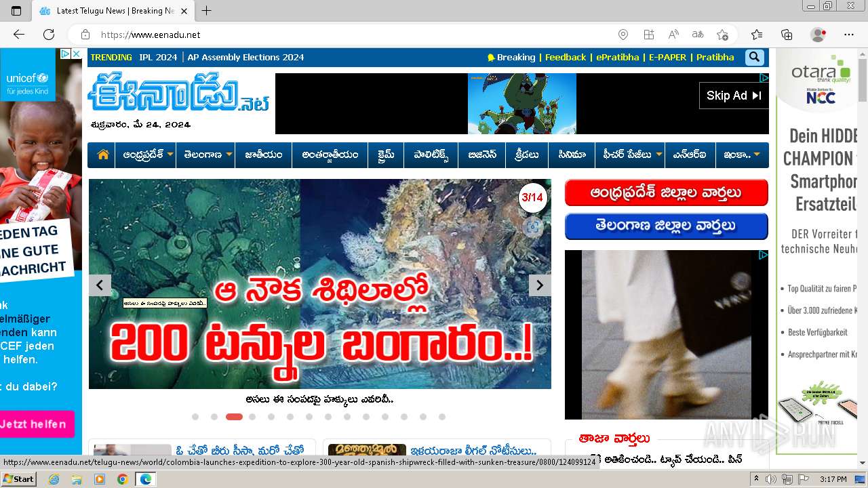The height and width of the screenshot is (488, 868).
Task: Expand the Feature Pages menu
Action: [x=630, y=155]
